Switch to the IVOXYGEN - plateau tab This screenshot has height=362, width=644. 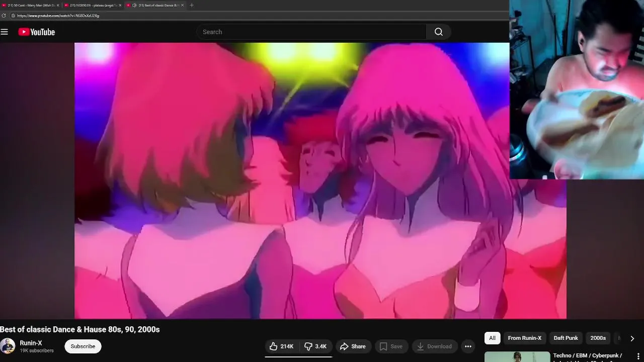click(92, 5)
